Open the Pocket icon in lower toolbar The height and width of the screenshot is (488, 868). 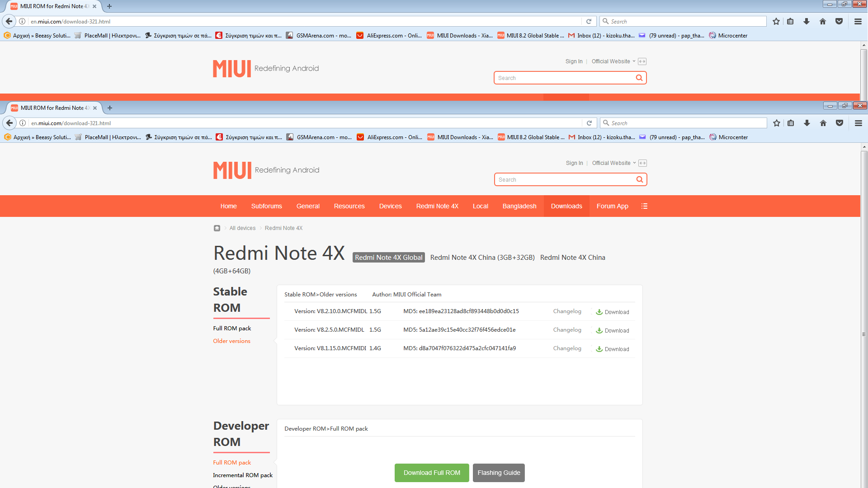[840, 123]
